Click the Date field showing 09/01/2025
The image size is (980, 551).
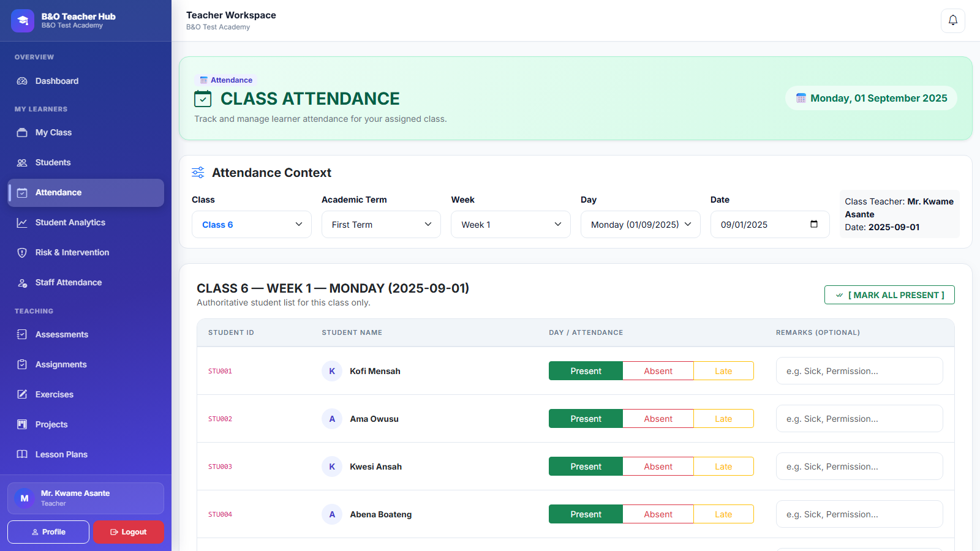770,225
